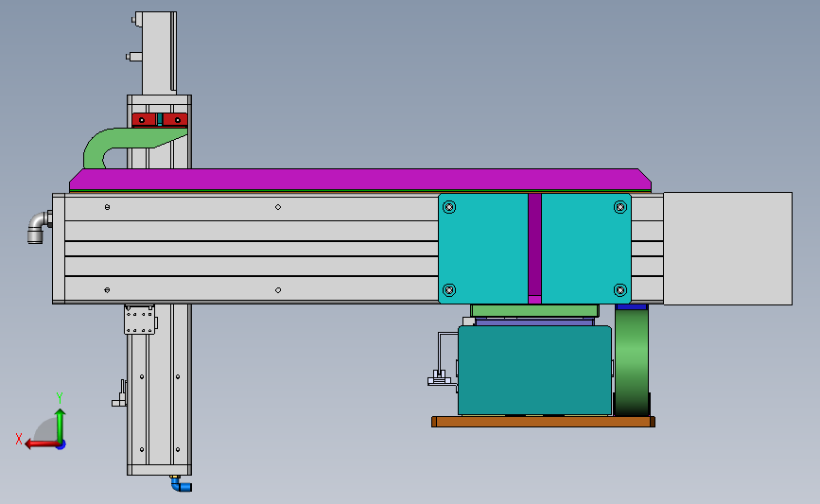Click the blue Z axis dot on triad
The image size is (820, 504).
pyautogui.click(x=61, y=445)
